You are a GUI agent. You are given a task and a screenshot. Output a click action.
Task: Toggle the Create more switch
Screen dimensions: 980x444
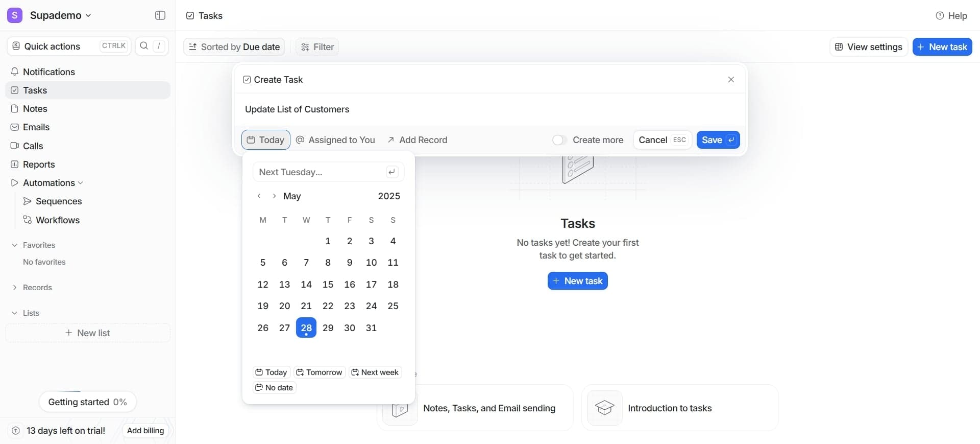559,140
